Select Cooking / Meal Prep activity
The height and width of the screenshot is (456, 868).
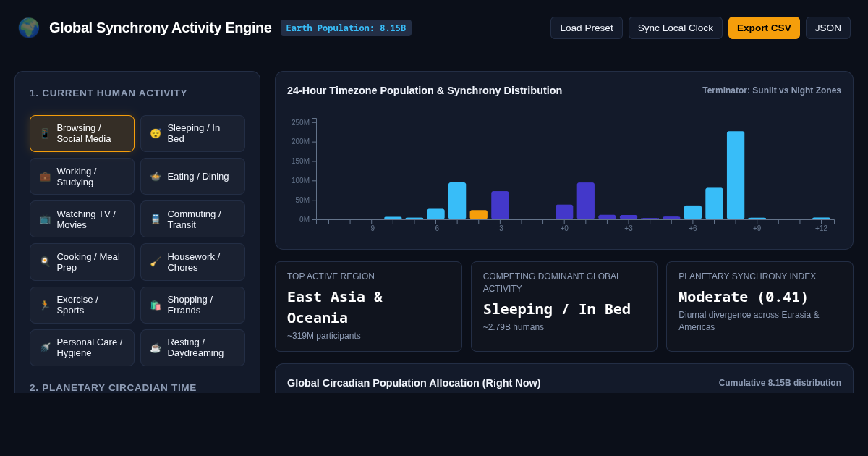(x=82, y=262)
